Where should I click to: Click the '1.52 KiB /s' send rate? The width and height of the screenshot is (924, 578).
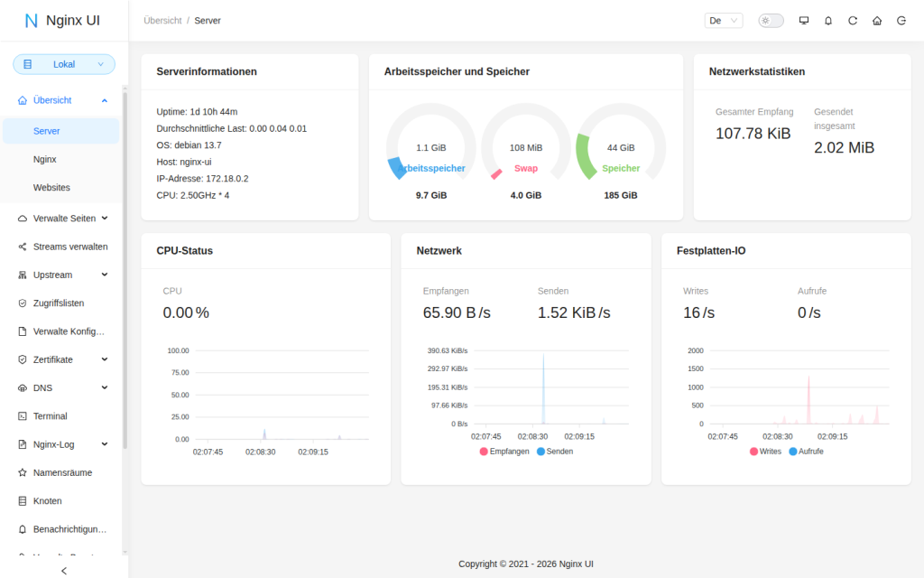click(574, 312)
